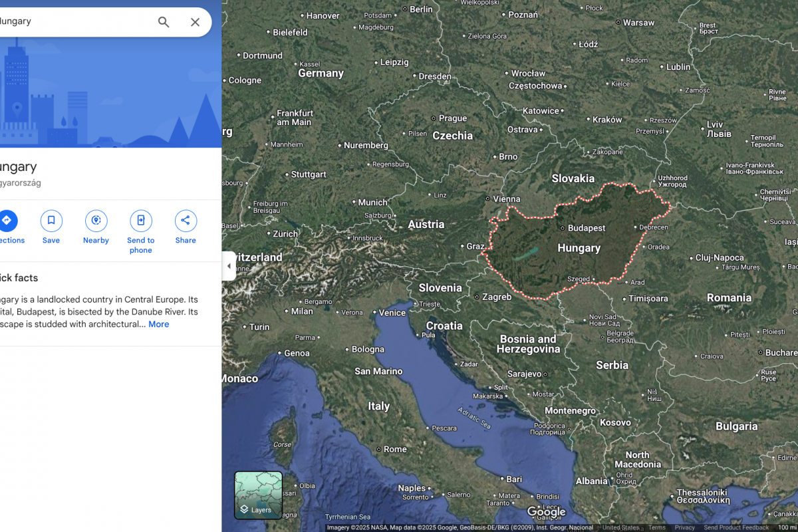Collapse the side panel arrow
This screenshot has width=798, height=532.
229,266
